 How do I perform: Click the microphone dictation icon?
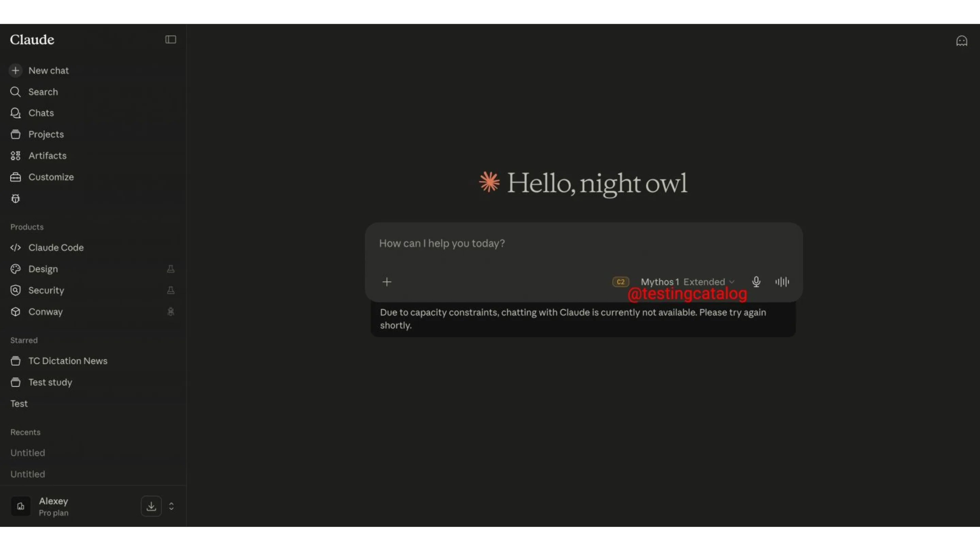point(756,282)
